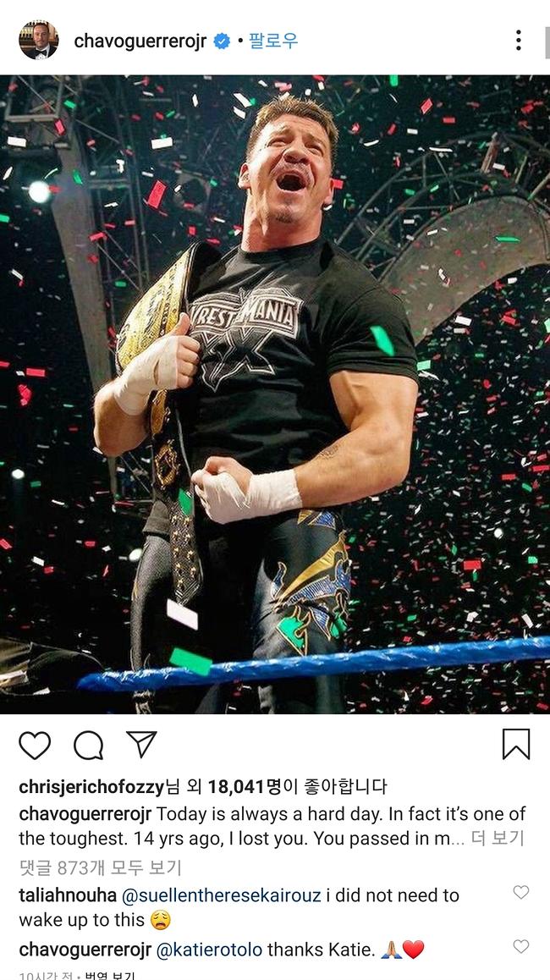Viewport: 550px width, 980px height.
Task: Open comments via speech bubble icon
Action: coord(88,745)
